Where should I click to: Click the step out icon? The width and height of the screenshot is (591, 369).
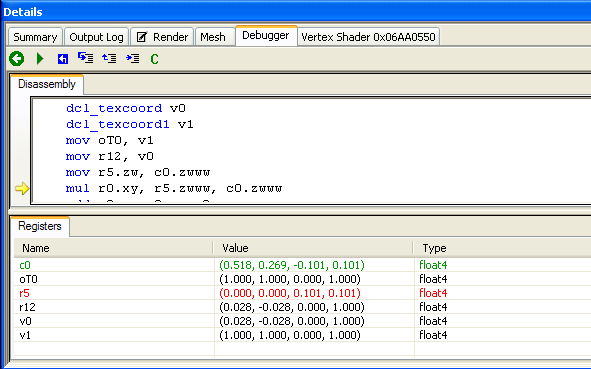point(109,58)
